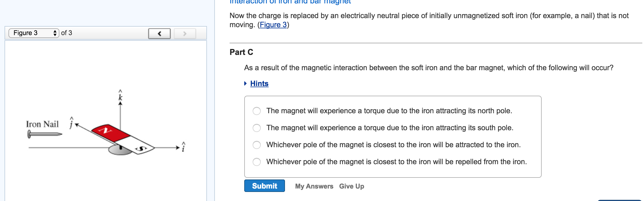This screenshot has width=644, height=201.
Task: Expand the Hints section
Action: (259, 84)
